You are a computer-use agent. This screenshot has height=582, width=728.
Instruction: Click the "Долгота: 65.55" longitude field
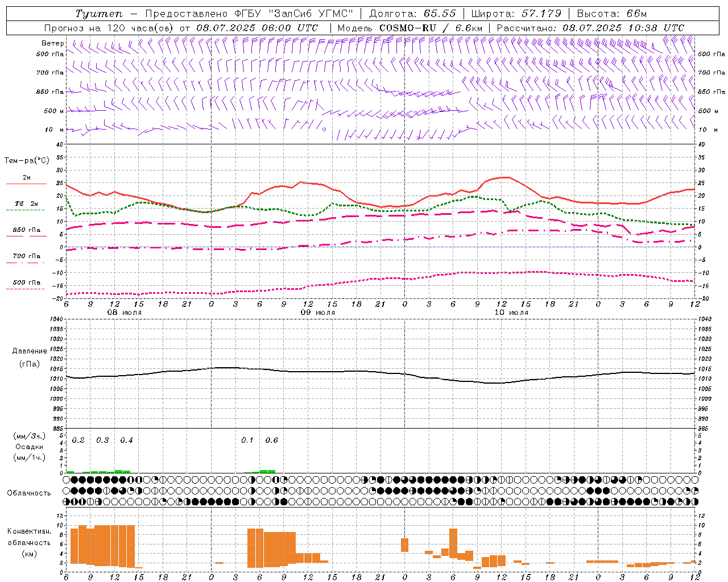pyautogui.click(x=413, y=14)
